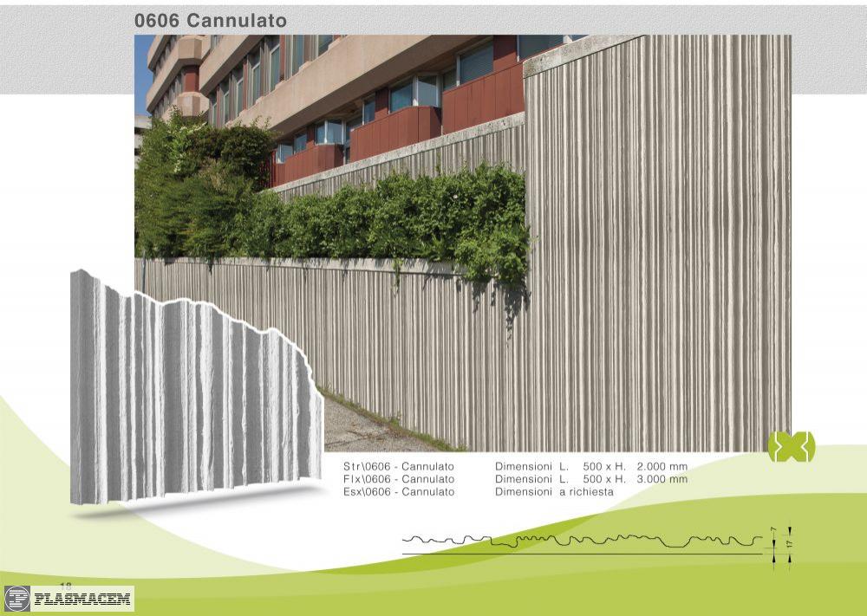Click the "0606 Cannulato" page title

211,20
